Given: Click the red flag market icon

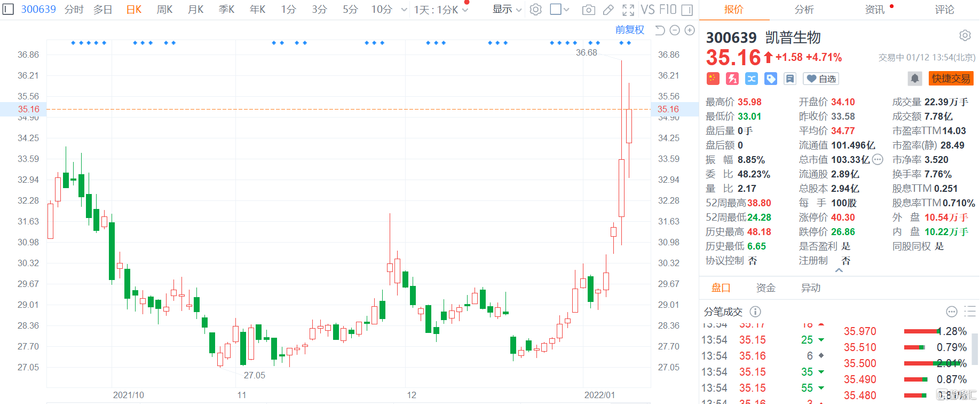Looking at the screenshot, I should pyautogui.click(x=713, y=79).
